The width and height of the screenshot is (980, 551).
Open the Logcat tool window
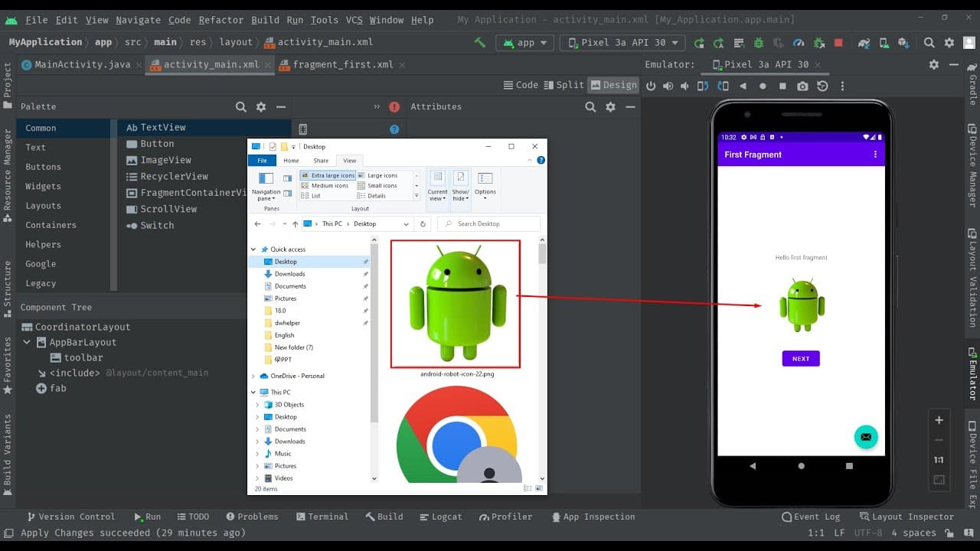[x=439, y=517]
